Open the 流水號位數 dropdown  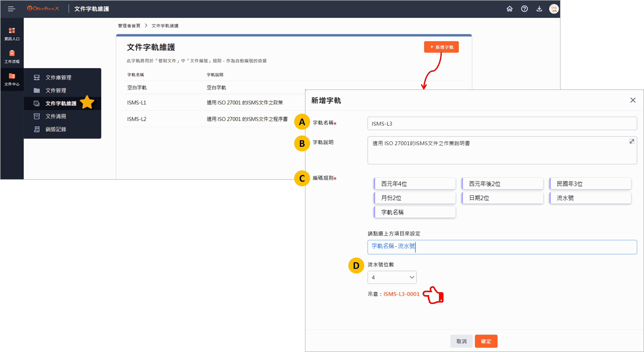click(392, 277)
